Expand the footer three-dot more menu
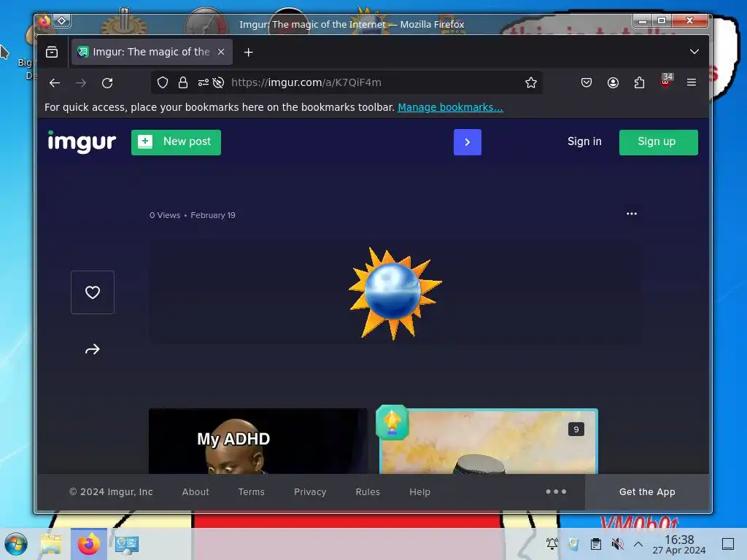 [556, 491]
